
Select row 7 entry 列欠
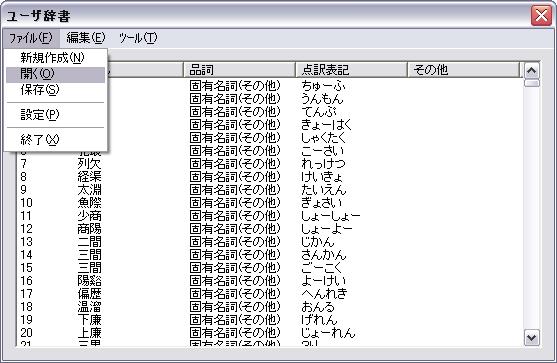89,164
